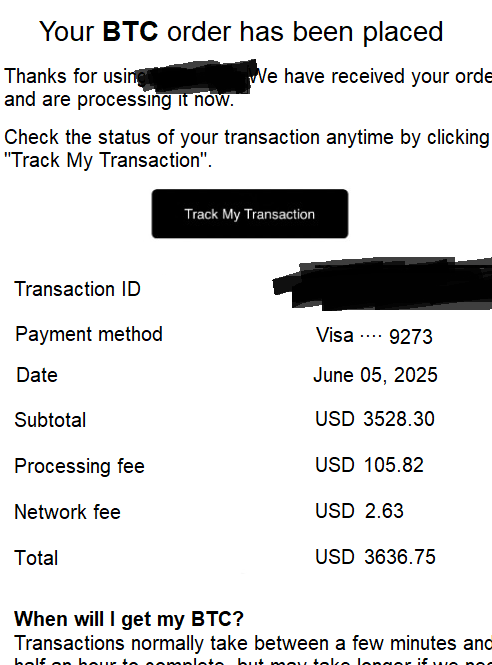Click the Date row label

click(37, 375)
